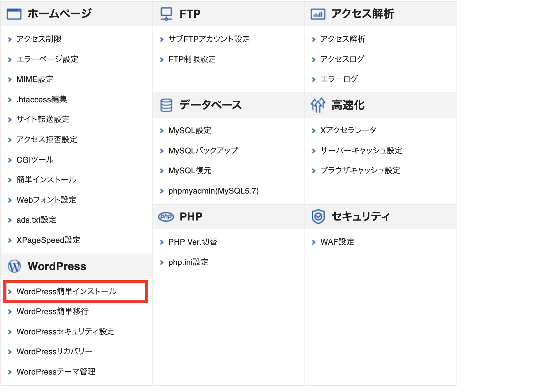This screenshot has width=538, height=392.
Task: Open サブFTPアカウント設定
Action: (209, 39)
